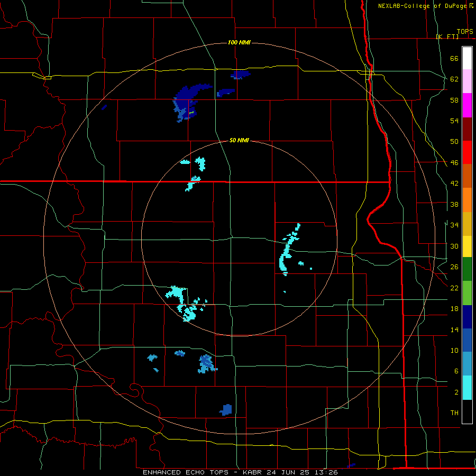Select the magenta legend color swatch
476x476 pixels.
[467, 105]
